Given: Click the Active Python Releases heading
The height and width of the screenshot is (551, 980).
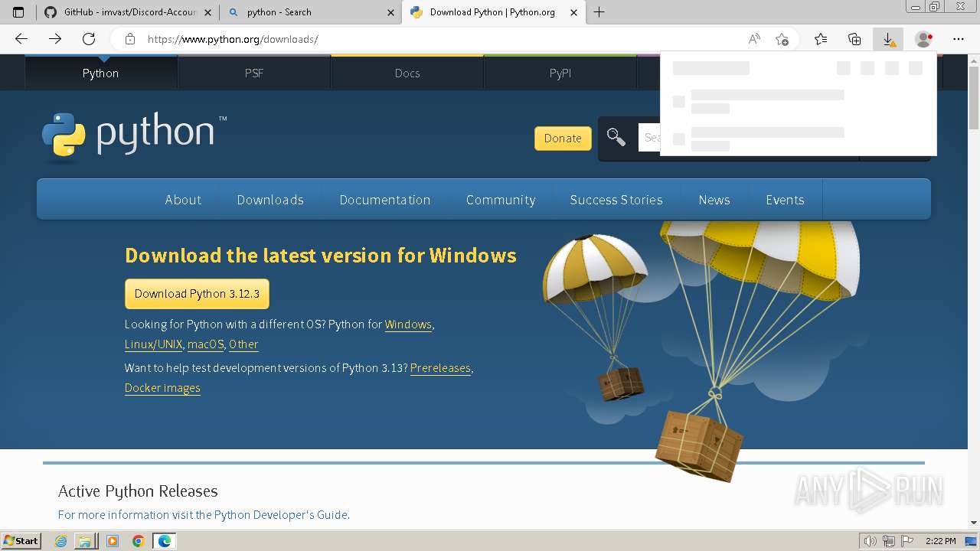Looking at the screenshot, I should (x=138, y=491).
